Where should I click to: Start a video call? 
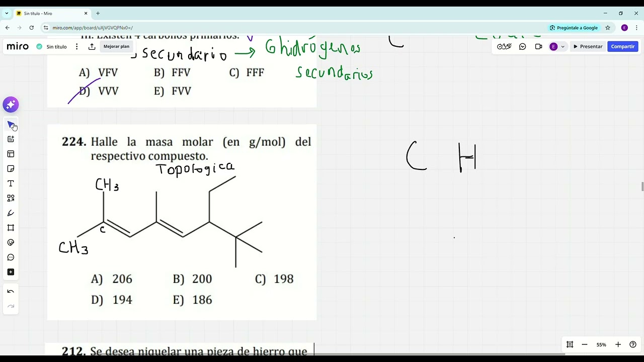click(x=538, y=46)
